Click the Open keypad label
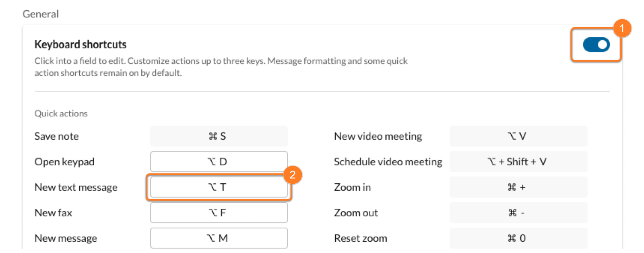The image size is (644, 253). point(64,162)
